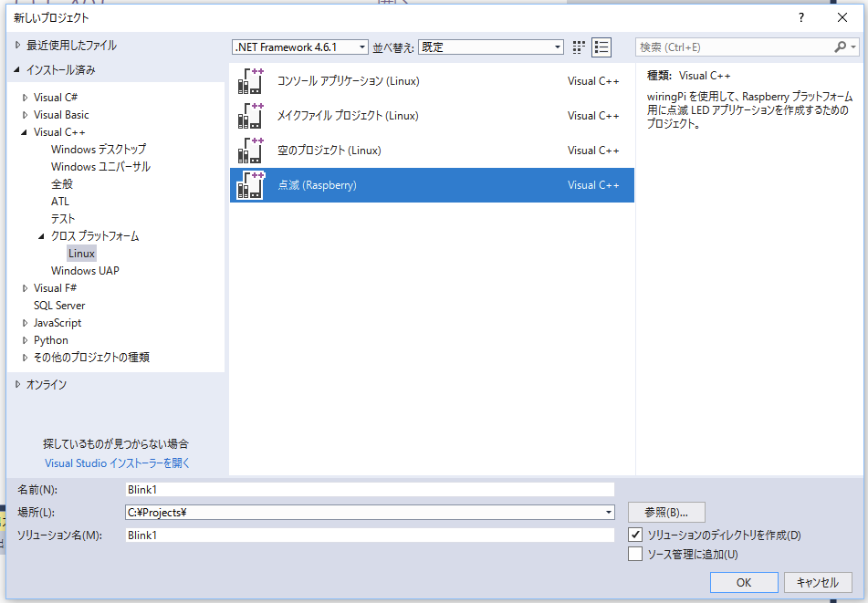Click the キャンセル button

[x=818, y=582]
